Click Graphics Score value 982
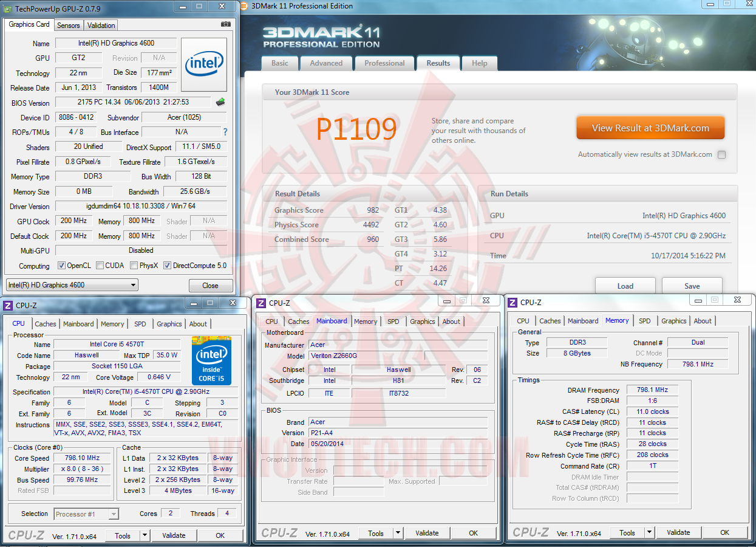The image size is (756, 547). click(x=372, y=210)
